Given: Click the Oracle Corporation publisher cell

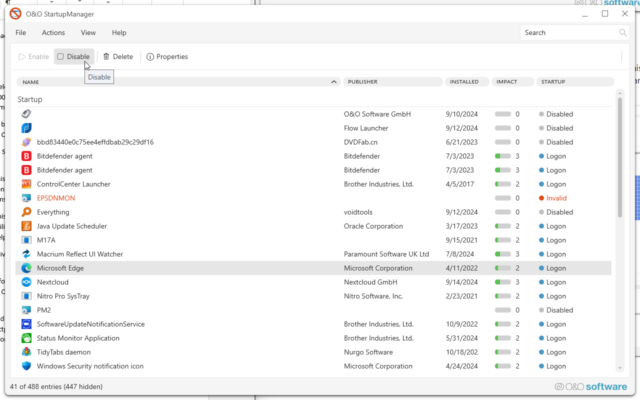Looking at the screenshot, I should 373,226.
